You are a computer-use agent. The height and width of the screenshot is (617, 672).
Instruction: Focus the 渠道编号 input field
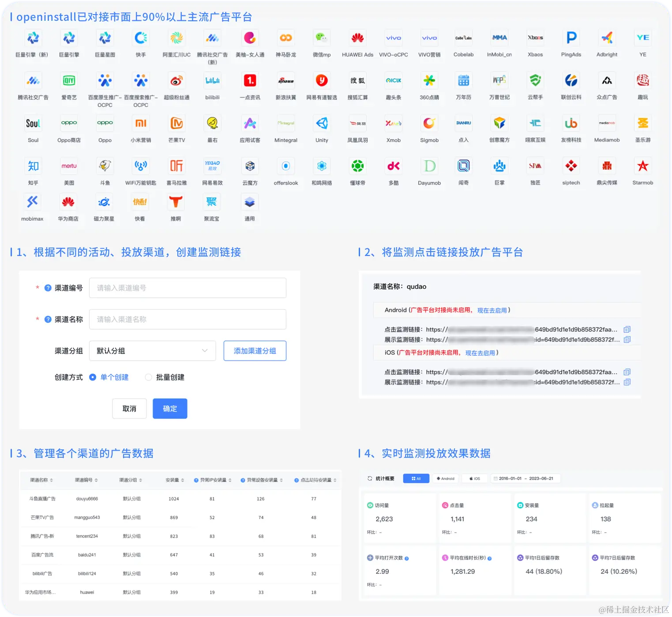point(188,288)
